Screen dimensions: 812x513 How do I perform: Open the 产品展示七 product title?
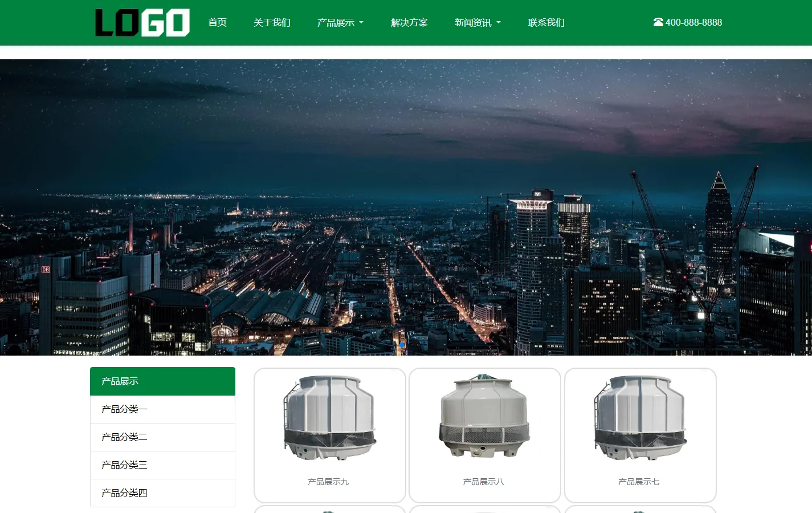(639, 482)
